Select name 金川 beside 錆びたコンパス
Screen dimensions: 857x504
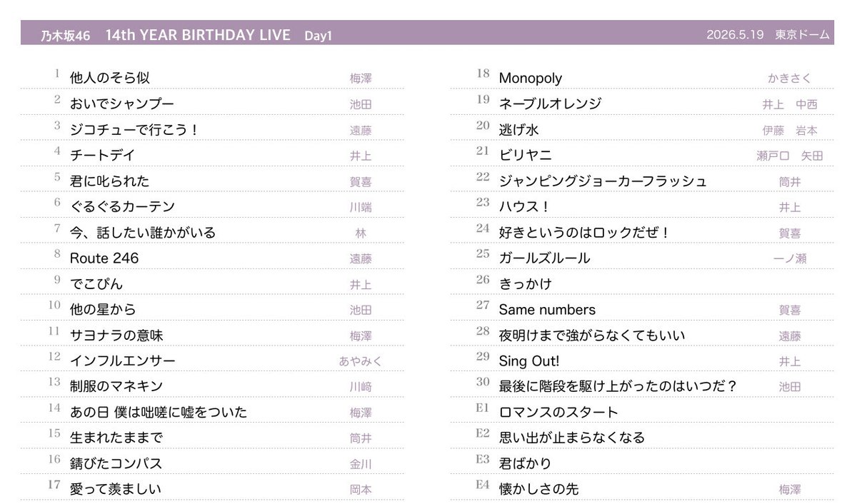click(x=361, y=464)
